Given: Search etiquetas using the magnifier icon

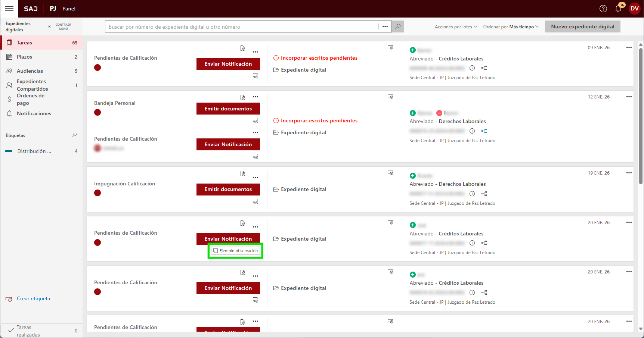Looking at the screenshot, I should pyautogui.click(x=74, y=135).
